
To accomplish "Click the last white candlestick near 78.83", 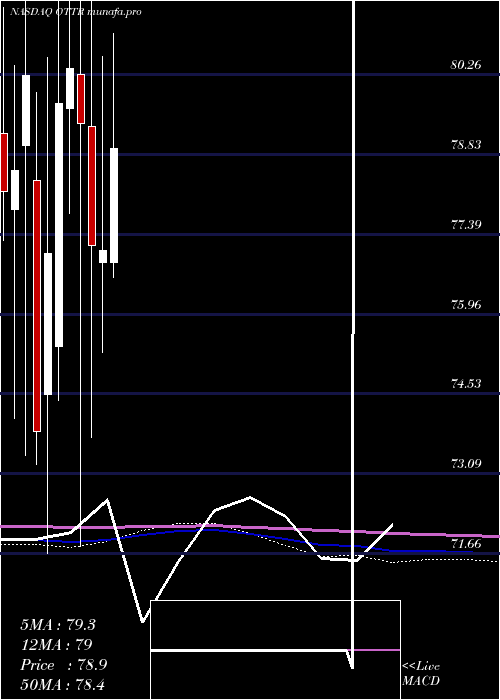I will coord(114,205).
